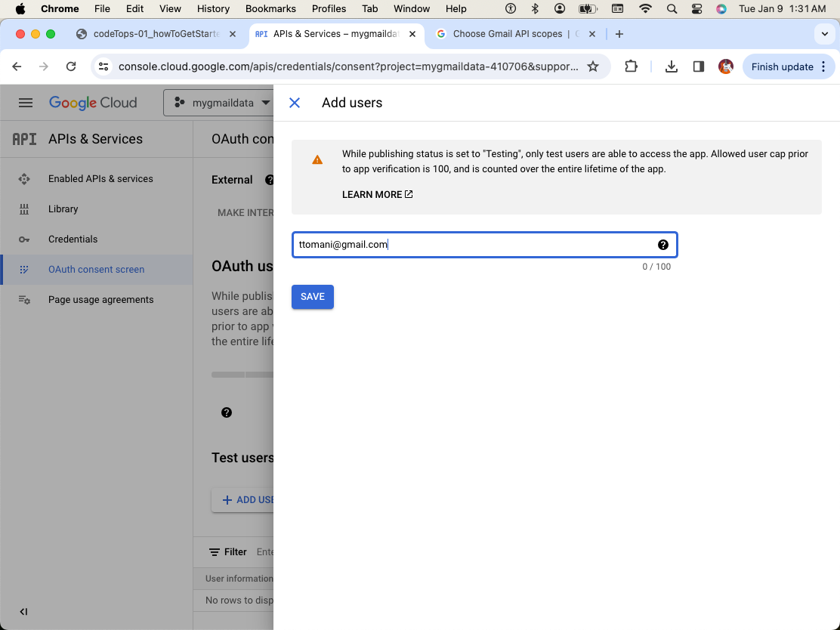840x630 pixels.
Task: Go back to previous page
Action: (17, 66)
